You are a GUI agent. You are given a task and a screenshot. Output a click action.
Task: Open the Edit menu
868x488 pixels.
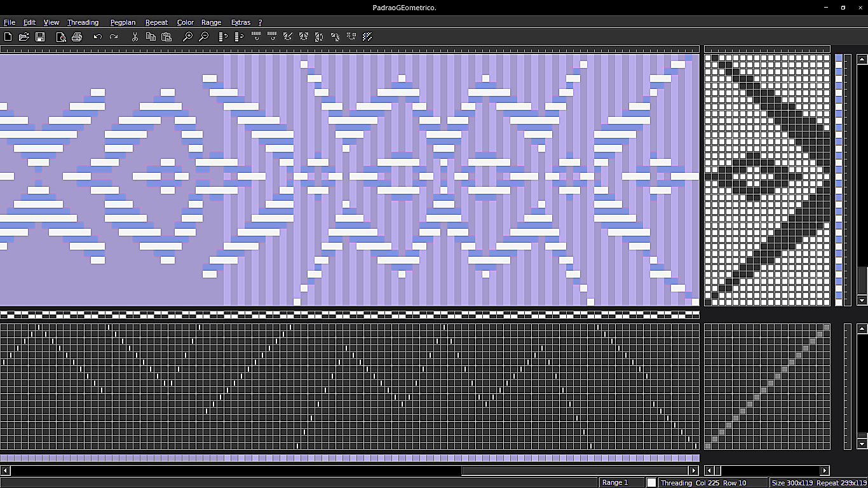coord(29,22)
